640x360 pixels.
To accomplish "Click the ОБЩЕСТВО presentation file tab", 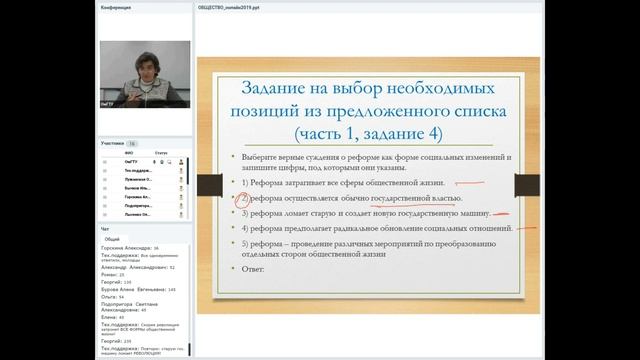I will click(x=229, y=7).
